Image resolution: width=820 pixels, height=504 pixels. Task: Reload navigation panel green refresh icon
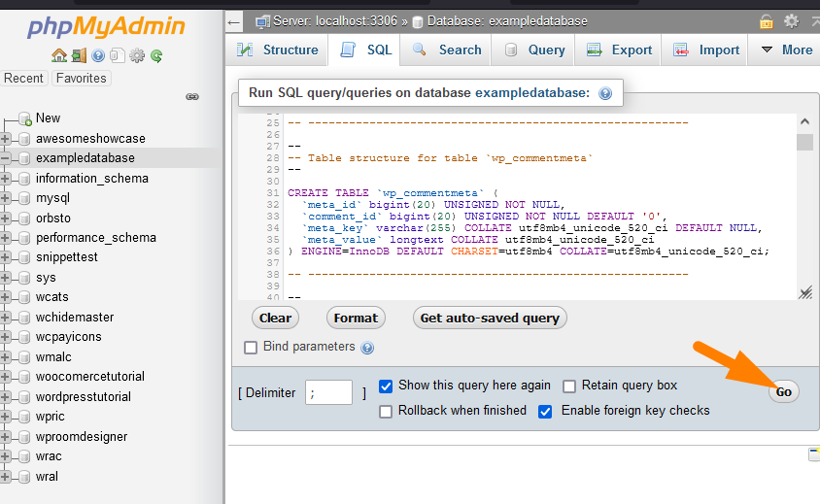[156, 55]
